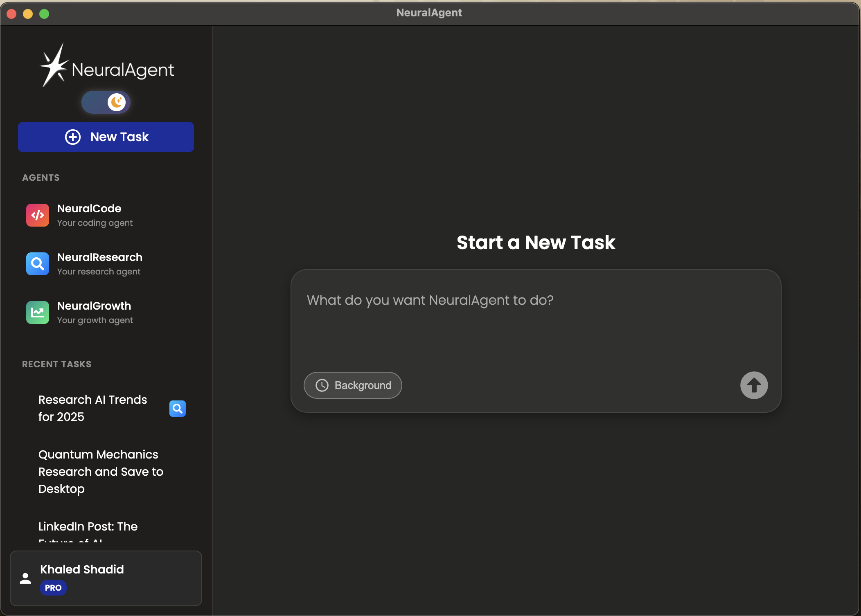
Task: Enable Background mode for the new task
Action: pos(352,385)
